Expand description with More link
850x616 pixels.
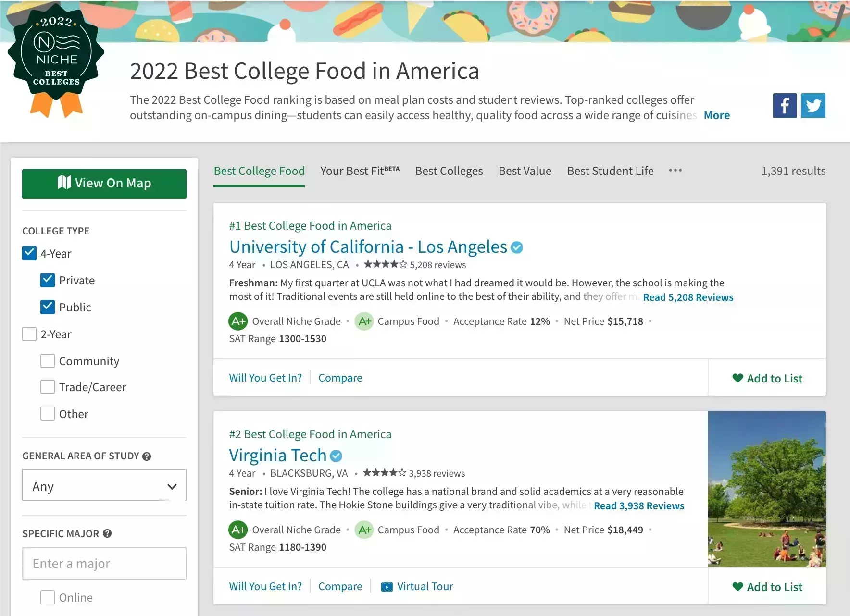click(716, 115)
